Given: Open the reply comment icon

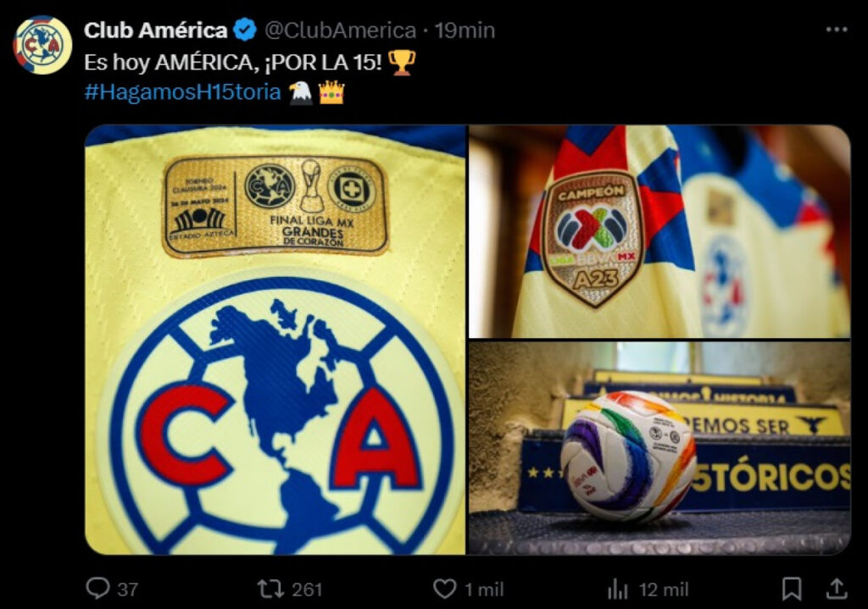Looking at the screenshot, I should click(98, 589).
